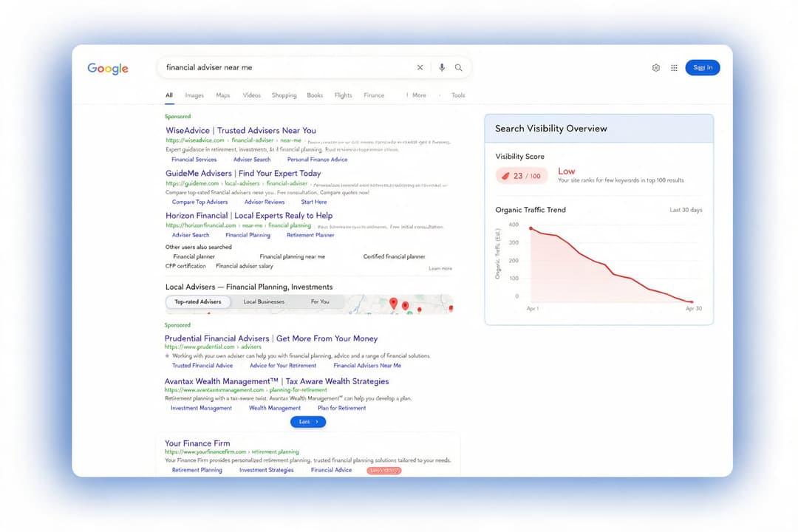Click the Personal Finance Advice sitelink
Image resolution: width=798 pixels, height=532 pixels.
click(317, 160)
